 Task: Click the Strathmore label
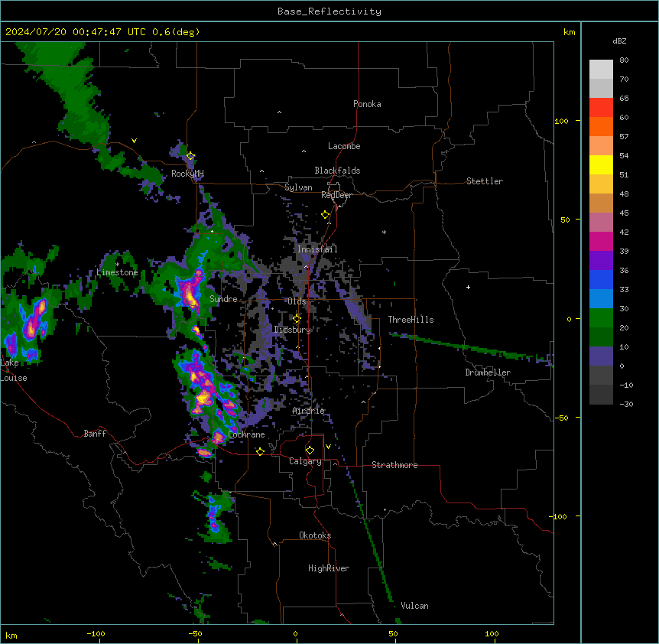pos(394,465)
